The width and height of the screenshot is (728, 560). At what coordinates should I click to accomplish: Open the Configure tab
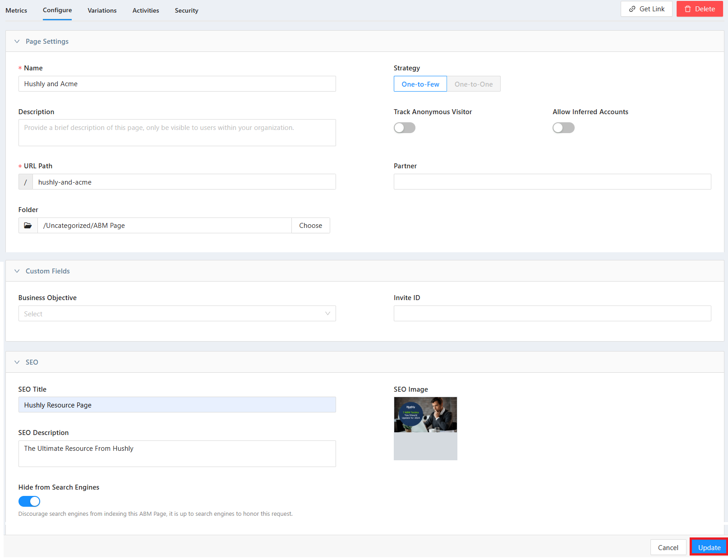click(x=57, y=10)
